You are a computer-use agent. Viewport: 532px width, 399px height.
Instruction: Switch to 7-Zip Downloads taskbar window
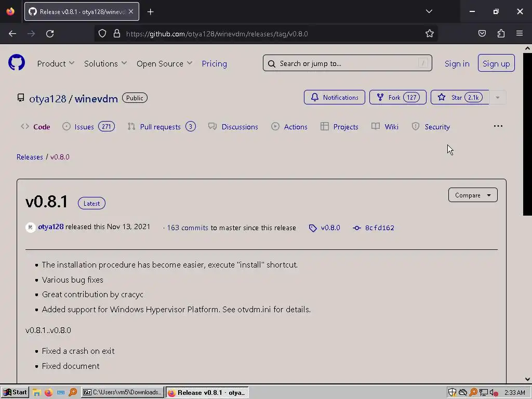123,392
